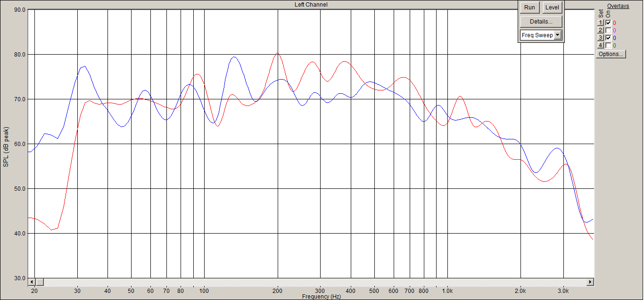The height and width of the screenshot is (300, 644).
Task: Click the left arrow of horizontal scrollbar
Action: (x=32, y=282)
